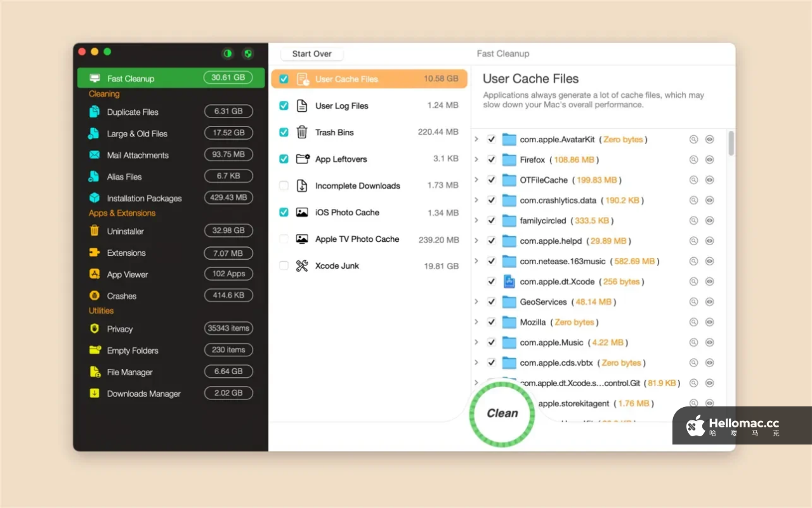812x508 pixels.
Task: Select the User Cache Files category
Action: click(x=369, y=79)
